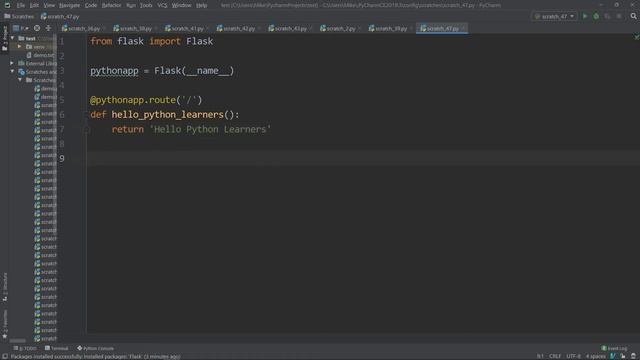
Task: Click the Project panel horizontal scrollbar
Action: [x=18, y=340]
